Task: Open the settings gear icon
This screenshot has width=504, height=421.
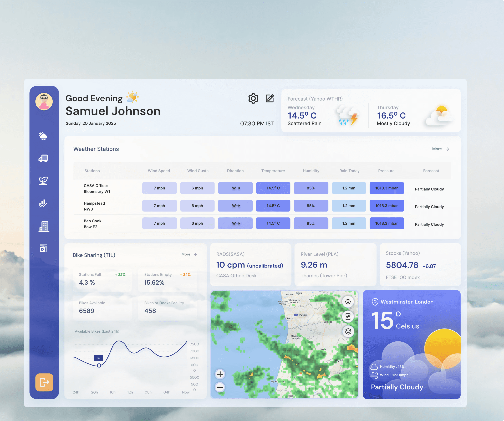Action: pyautogui.click(x=253, y=99)
